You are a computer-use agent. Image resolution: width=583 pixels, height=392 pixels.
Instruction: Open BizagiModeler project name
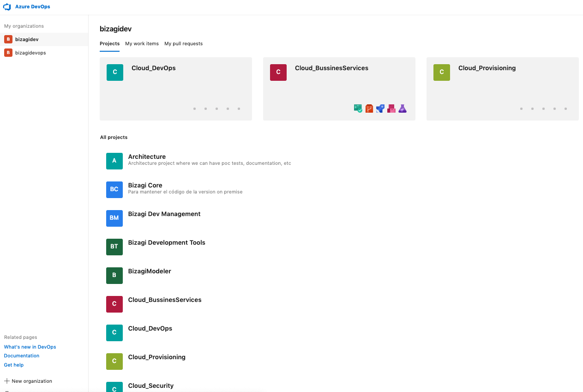pos(150,271)
